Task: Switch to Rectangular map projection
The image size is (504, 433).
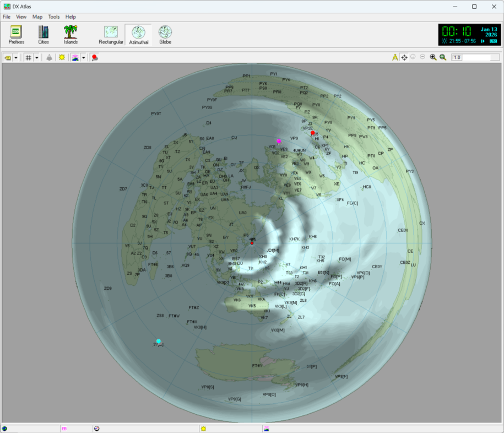Action: tap(111, 34)
